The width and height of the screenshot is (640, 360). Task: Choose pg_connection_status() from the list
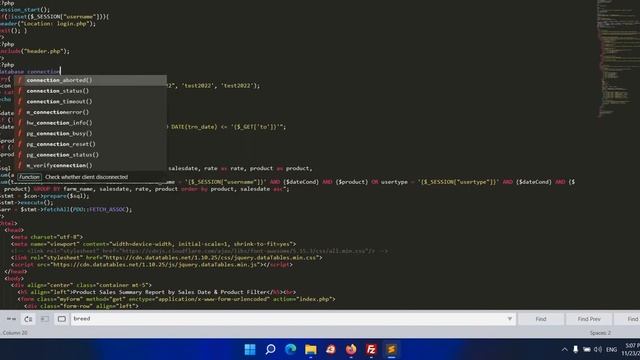point(91,155)
